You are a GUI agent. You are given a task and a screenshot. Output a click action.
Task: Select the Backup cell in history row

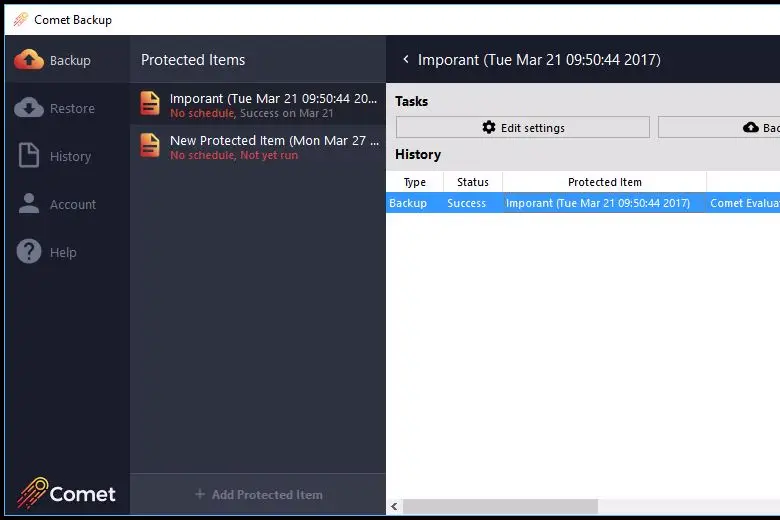414,203
